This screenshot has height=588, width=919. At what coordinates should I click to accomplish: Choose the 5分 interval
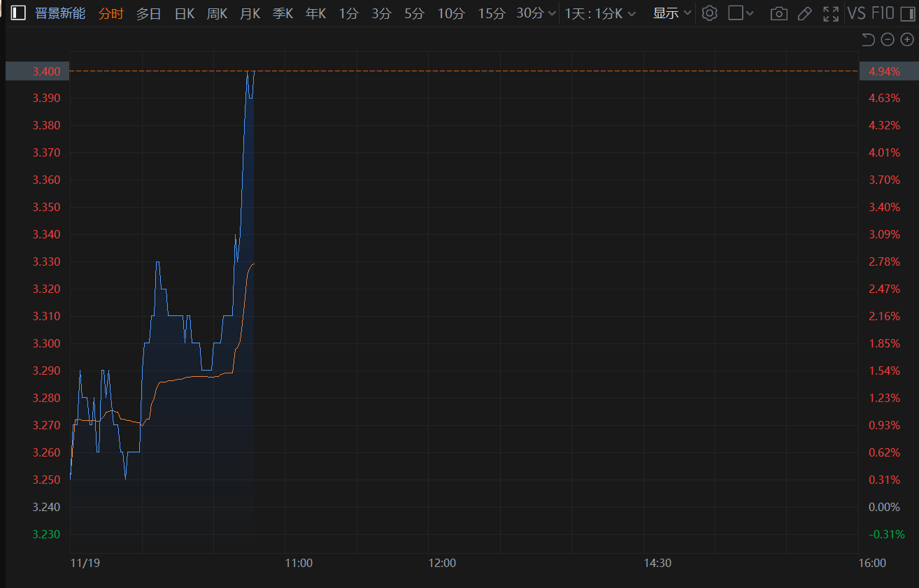pos(414,13)
